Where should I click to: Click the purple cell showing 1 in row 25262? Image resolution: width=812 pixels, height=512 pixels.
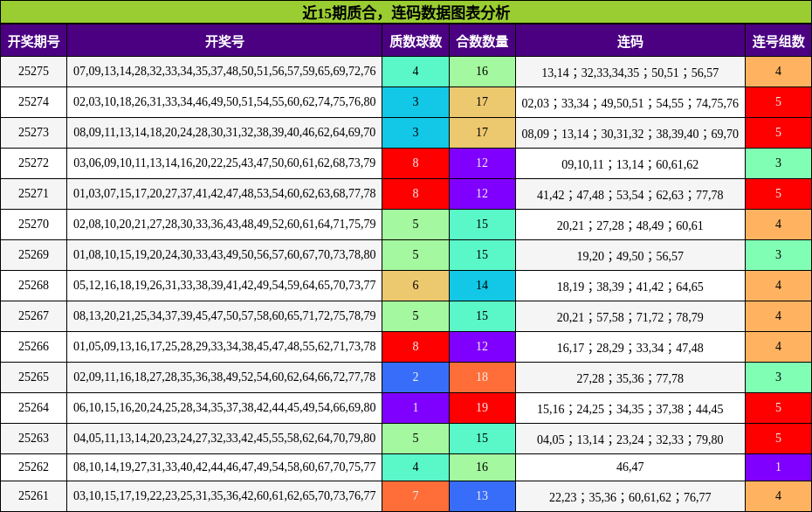(778, 467)
